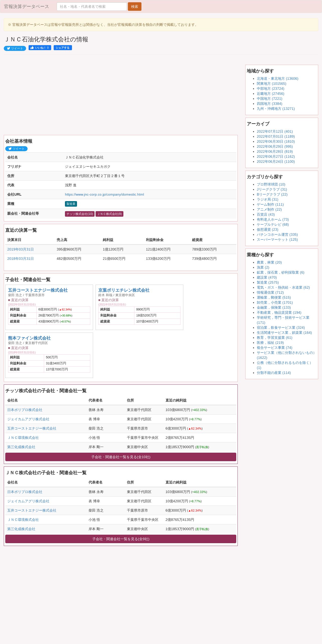This screenshot has height=644, width=322.
Task: Open プロ野球球団 (10) category
Action: point(271,184)
